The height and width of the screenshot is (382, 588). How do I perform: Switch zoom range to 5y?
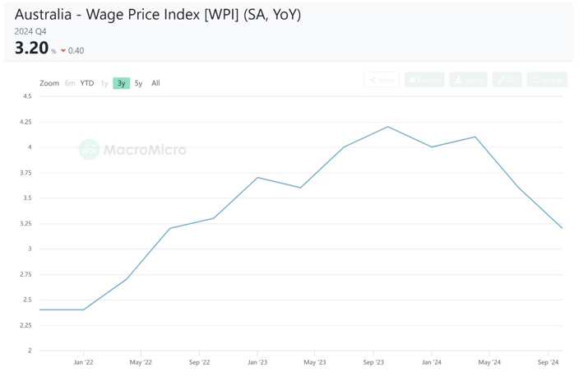[138, 83]
